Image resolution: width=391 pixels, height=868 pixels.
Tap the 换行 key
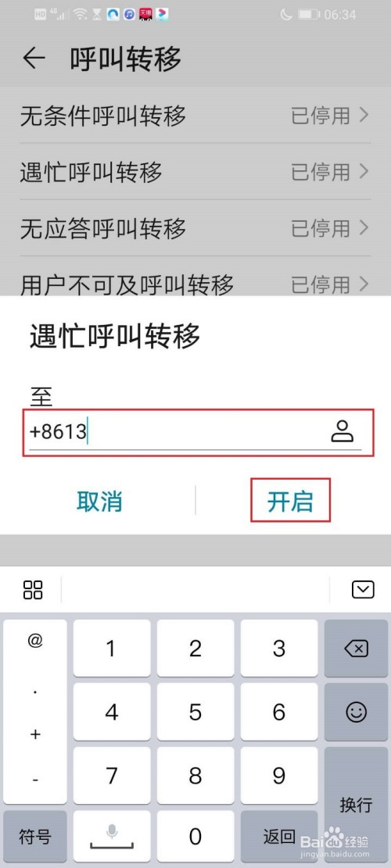click(356, 804)
